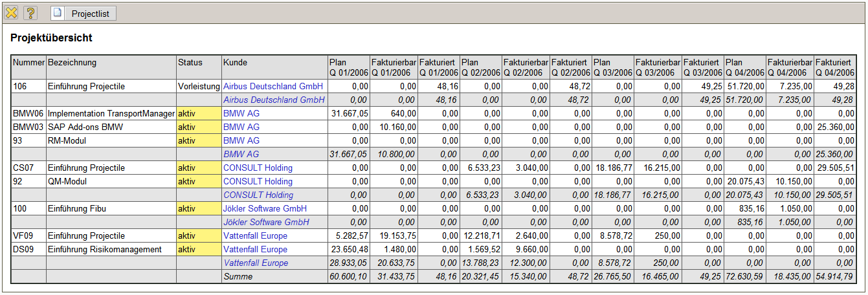Click Fakturiert Q 04/2006 column header
The height and width of the screenshot is (295, 868).
[835, 68]
